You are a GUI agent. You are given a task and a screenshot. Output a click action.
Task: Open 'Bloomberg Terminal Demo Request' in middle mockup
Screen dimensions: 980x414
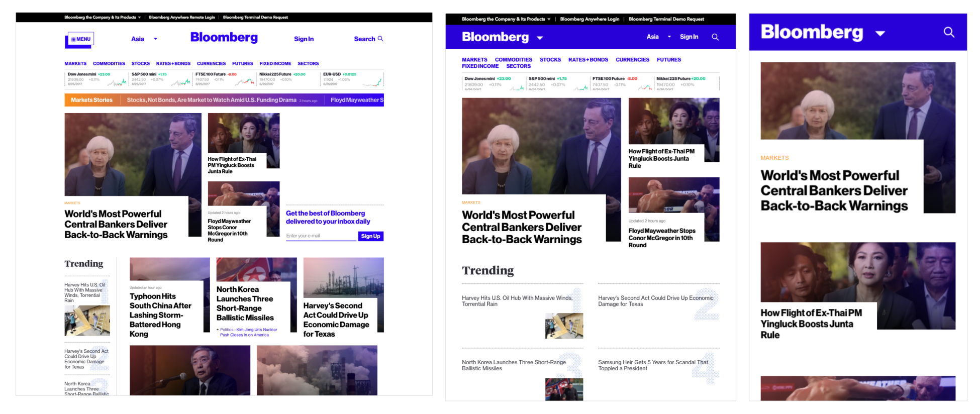666,19
